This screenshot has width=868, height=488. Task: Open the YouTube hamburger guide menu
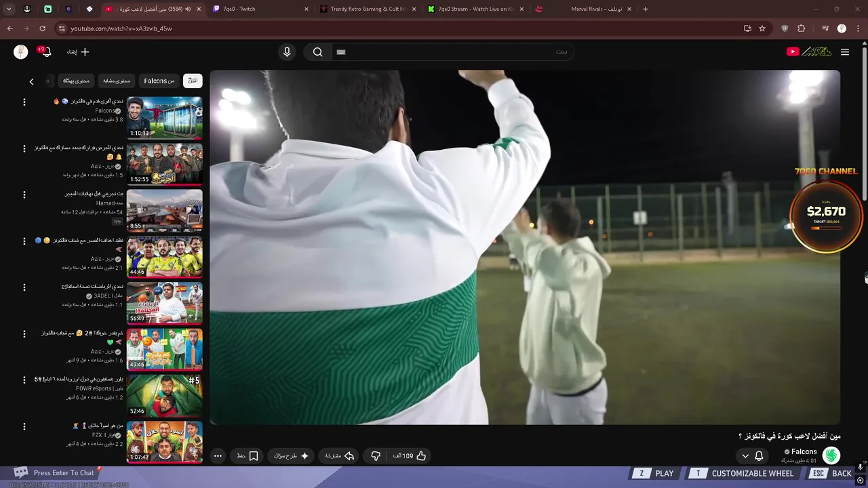pos(845,52)
